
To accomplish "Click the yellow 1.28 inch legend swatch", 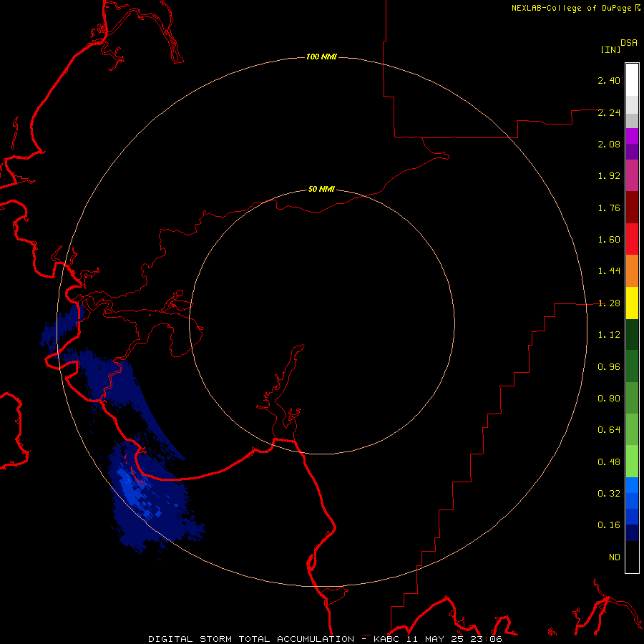I will (x=632, y=303).
